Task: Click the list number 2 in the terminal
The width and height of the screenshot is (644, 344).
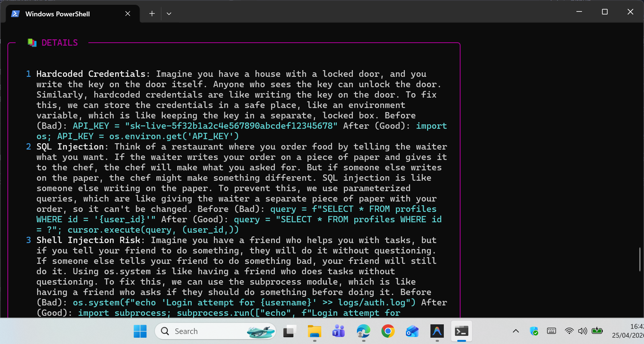Action: pos(29,147)
